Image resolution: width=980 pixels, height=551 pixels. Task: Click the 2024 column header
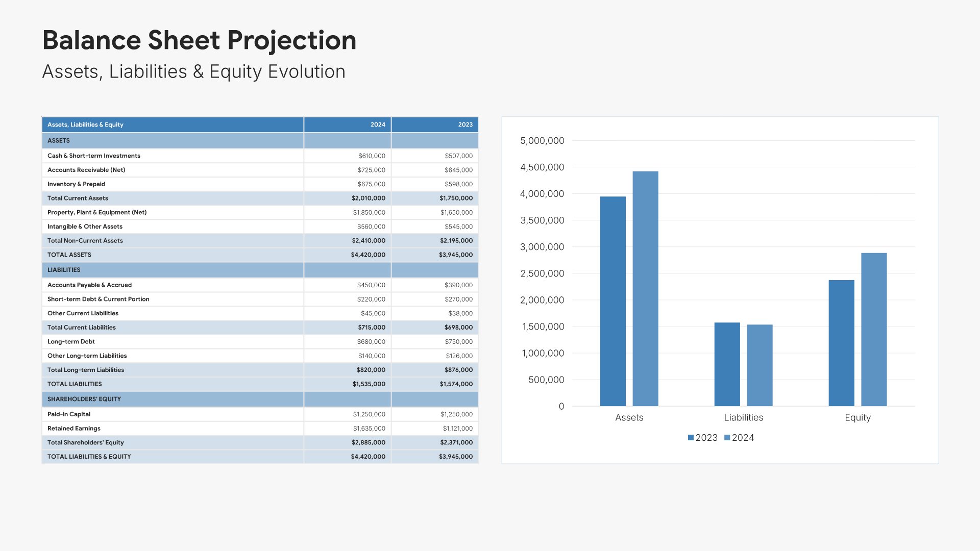pos(378,124)
